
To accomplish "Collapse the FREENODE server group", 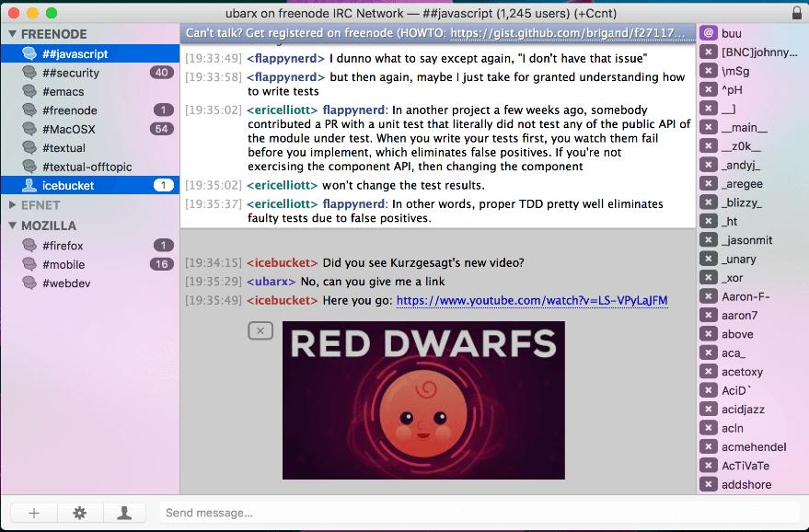I will [x=12, y=34].
